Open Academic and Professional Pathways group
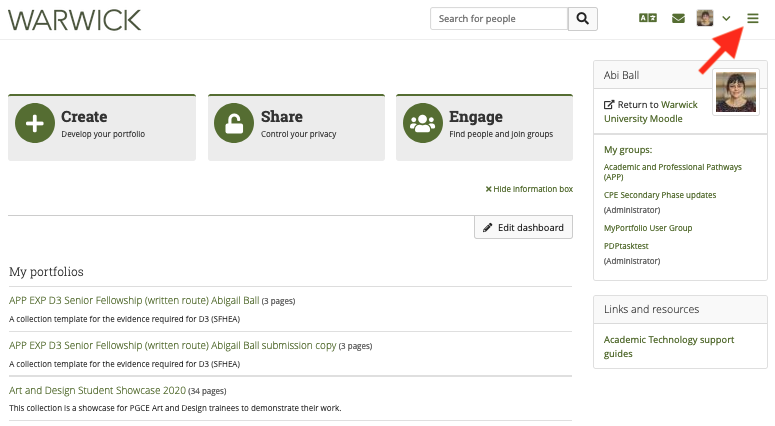 pyautogui.click(x=659, y=171)
